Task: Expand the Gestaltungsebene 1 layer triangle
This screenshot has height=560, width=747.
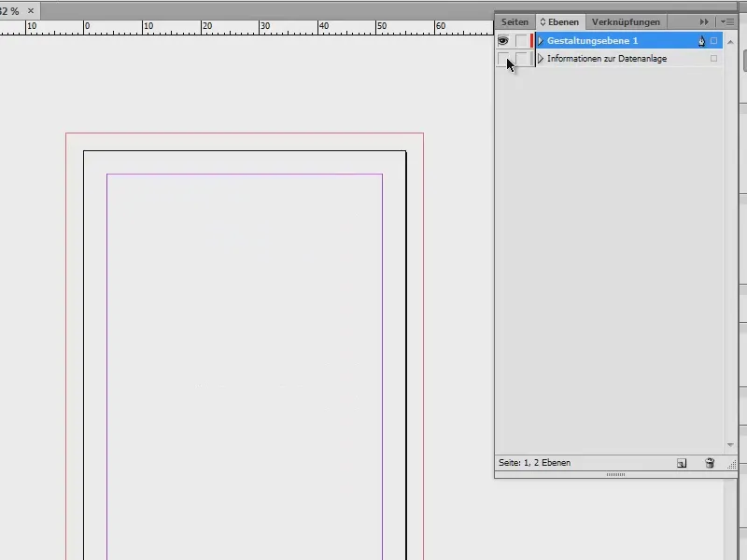Action: pyautogui.click(x=541, y=41)
